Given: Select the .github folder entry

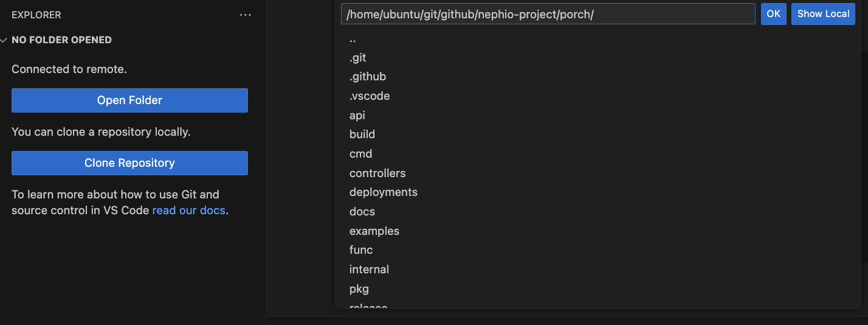Looking at the screenshot, I should coord(368,77).
